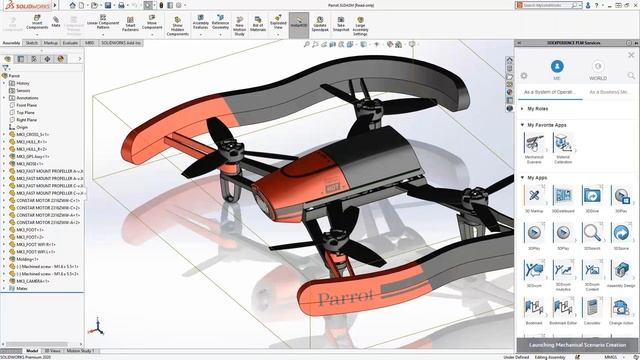Screen dimensions: 640x360
Task: Select the As a Business tab
Action: click(x=608, y=92)
